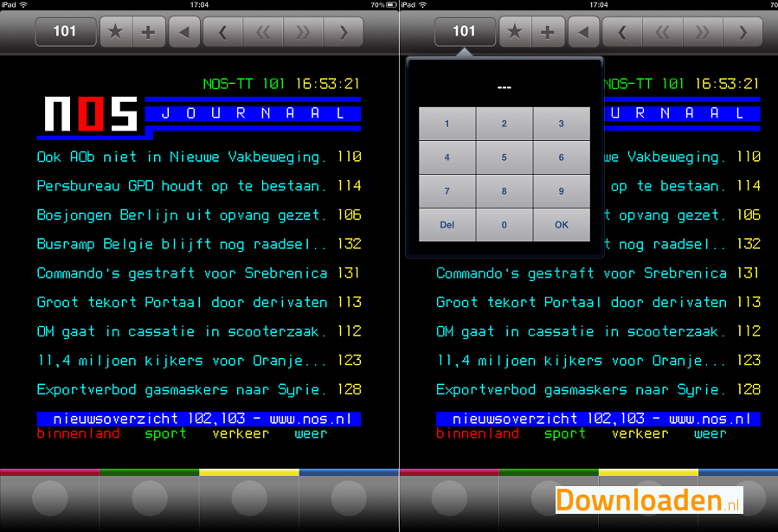This screenshot has width=778, height=532.
Task: Tap the red fastext button in left screen
Action: (49, 498)
